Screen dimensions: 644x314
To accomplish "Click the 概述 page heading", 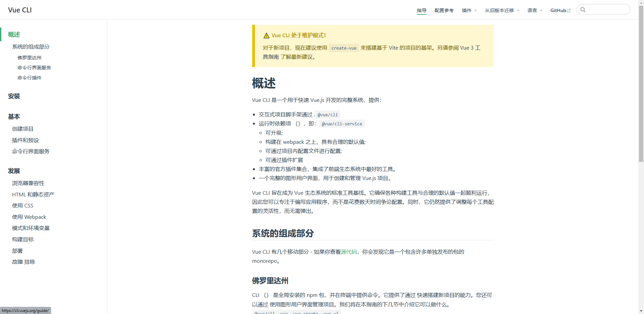I will [264, 83].
